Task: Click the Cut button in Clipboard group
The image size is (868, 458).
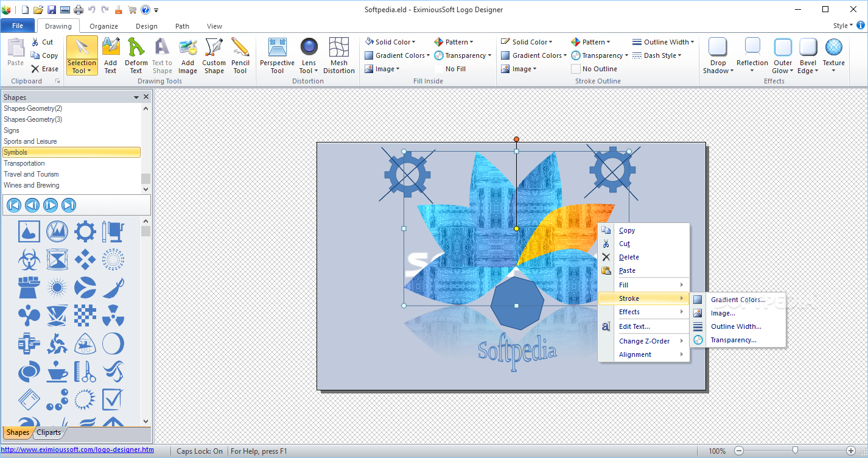Action: click(x=42, y=42)
